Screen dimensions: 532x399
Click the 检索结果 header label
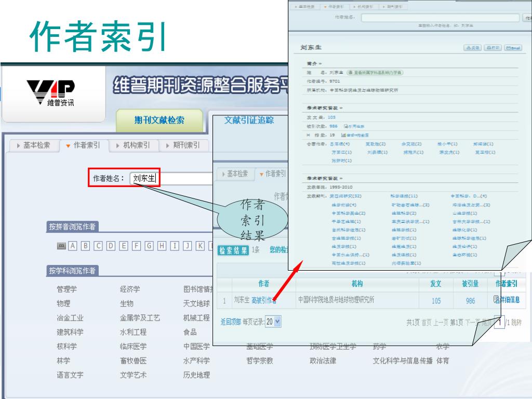[233, 251]
